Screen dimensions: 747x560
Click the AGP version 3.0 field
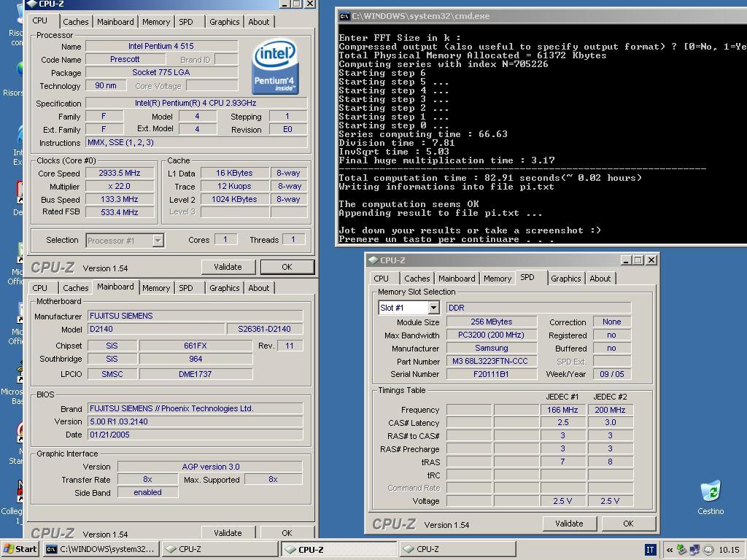click(210, 467)
